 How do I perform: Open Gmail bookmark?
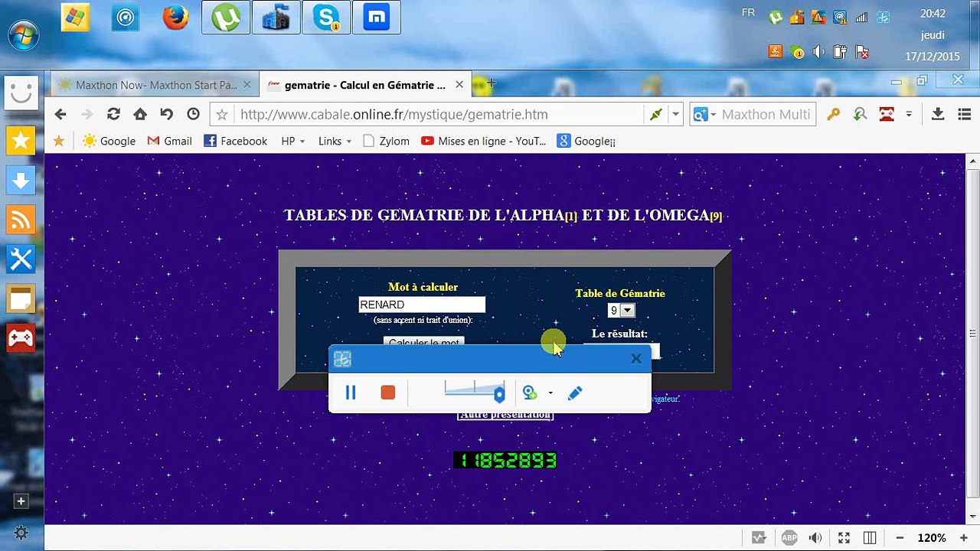169,141
